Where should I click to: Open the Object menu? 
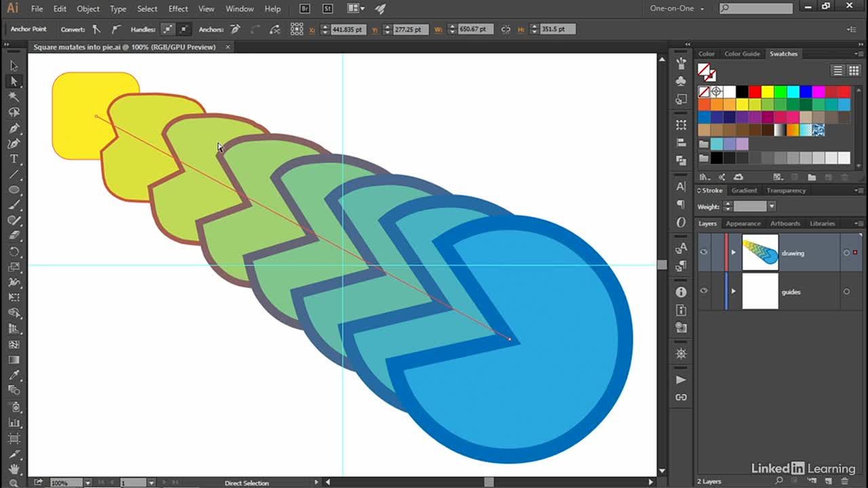(x=88, y=9)
